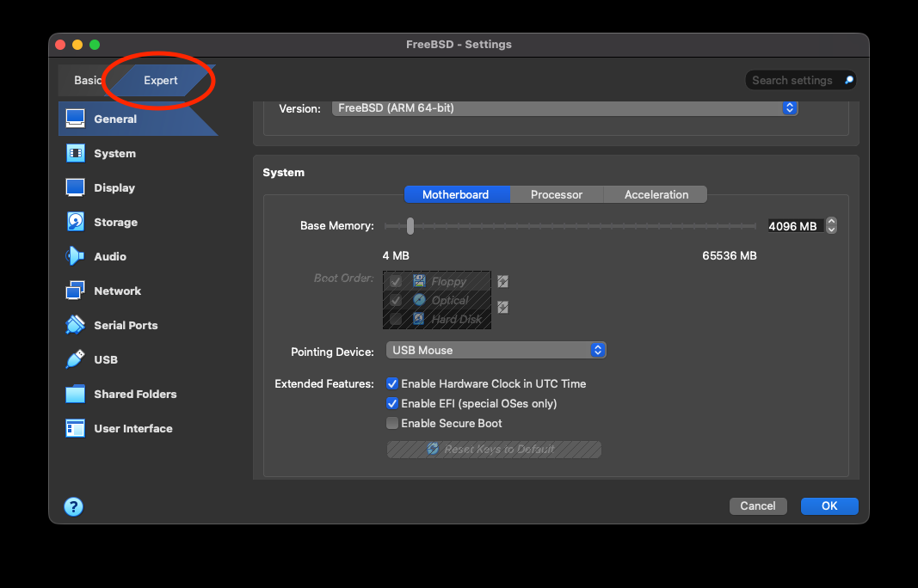This screenshot has width=918, height=588.
Task: Click the Cancel button
Action: tap(758, 506)
